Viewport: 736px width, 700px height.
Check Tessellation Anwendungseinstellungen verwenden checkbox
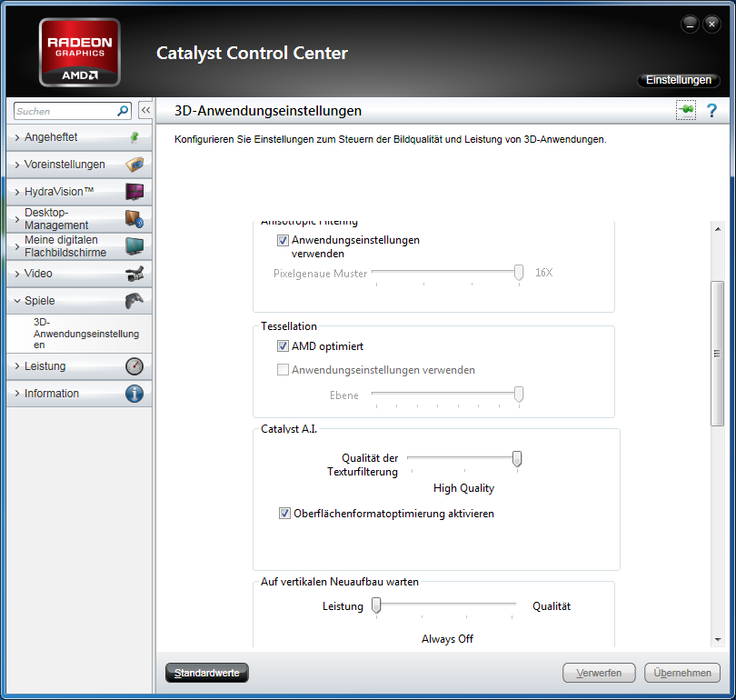click(x=283, y=370)
